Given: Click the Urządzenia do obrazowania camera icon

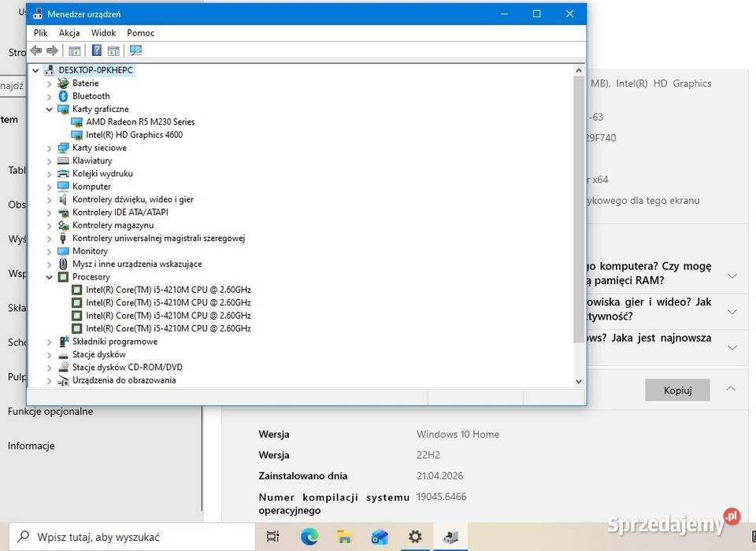Looking at the screenshot, I should [63, 380].
